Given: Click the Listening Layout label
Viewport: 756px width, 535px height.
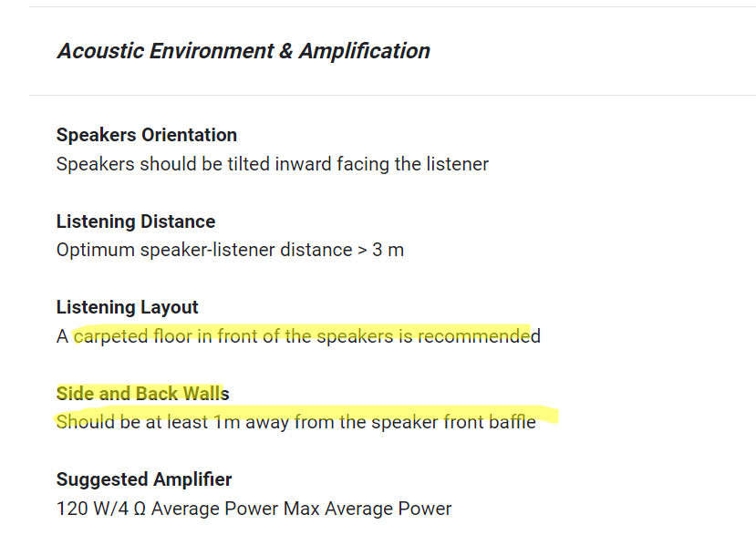Looking at the screenshot, I should (127, 307).
